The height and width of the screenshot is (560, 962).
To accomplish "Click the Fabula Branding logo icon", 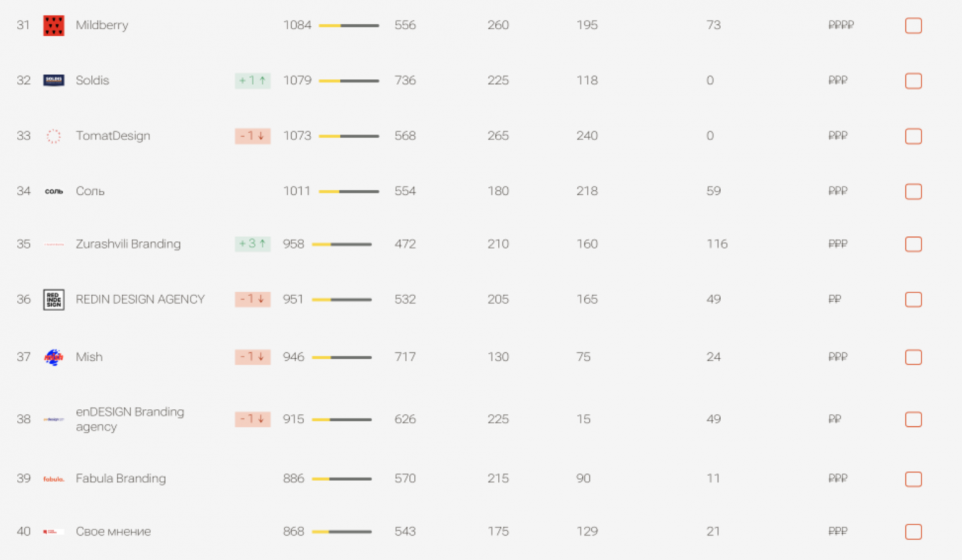I will (54, 479).
